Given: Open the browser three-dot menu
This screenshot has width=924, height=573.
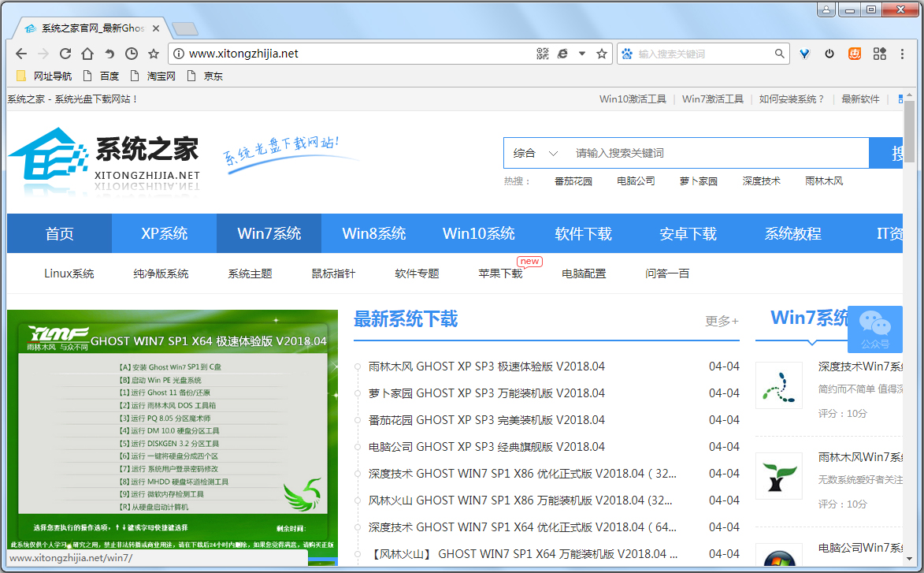Looking at the screenshot, I should point(901,54).
